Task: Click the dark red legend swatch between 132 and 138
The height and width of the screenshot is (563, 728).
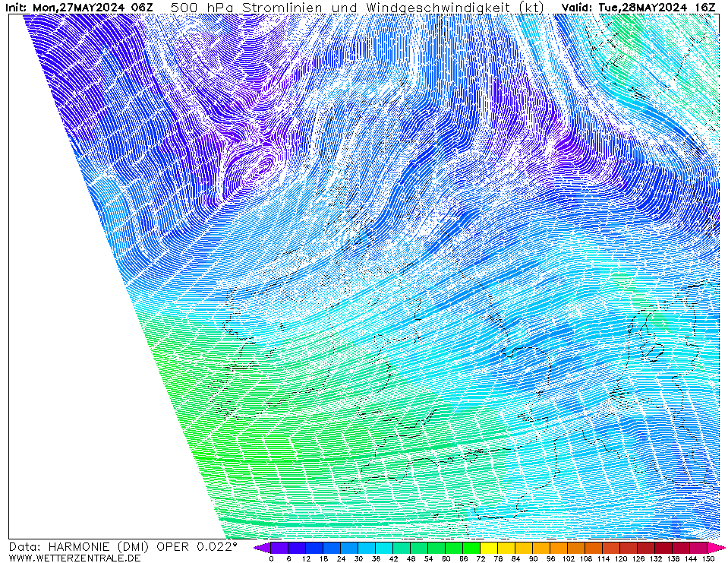Action: tap(664, 548)
